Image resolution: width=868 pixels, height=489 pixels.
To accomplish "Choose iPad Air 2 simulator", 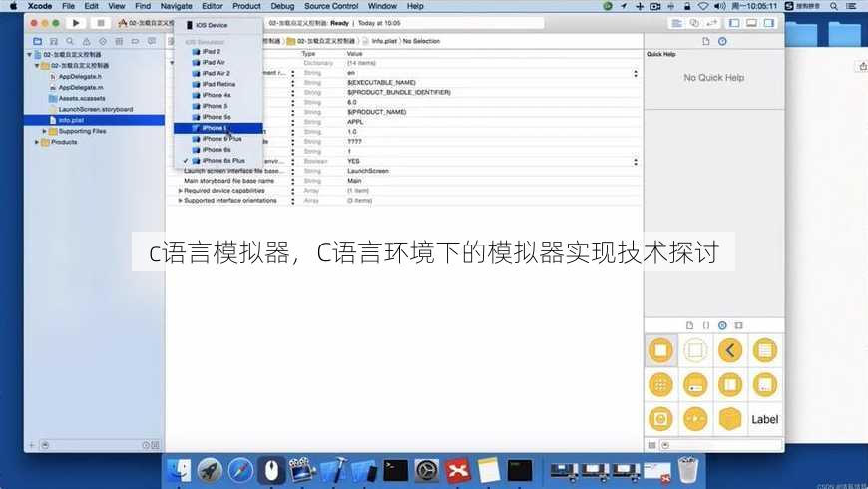I will 218,73.
